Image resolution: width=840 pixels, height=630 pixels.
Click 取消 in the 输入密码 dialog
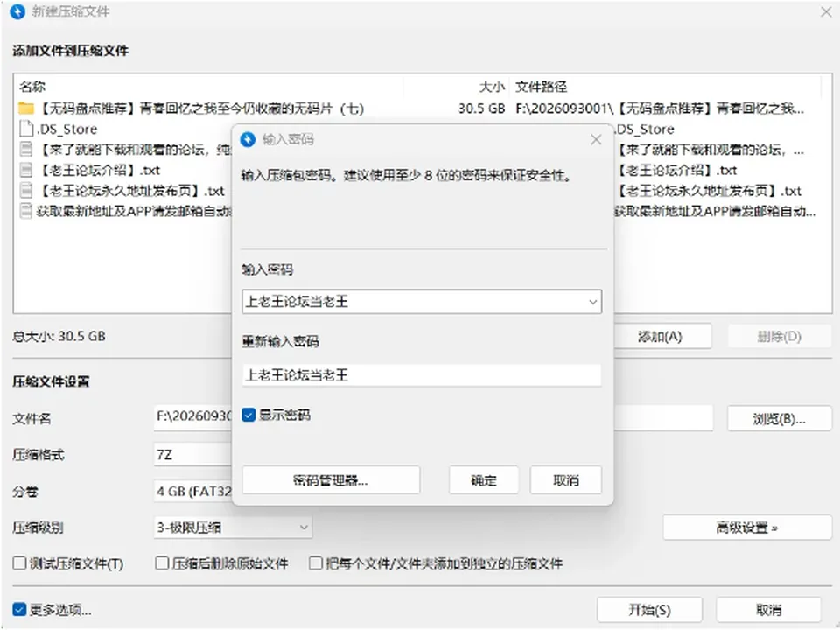[566, 480]
